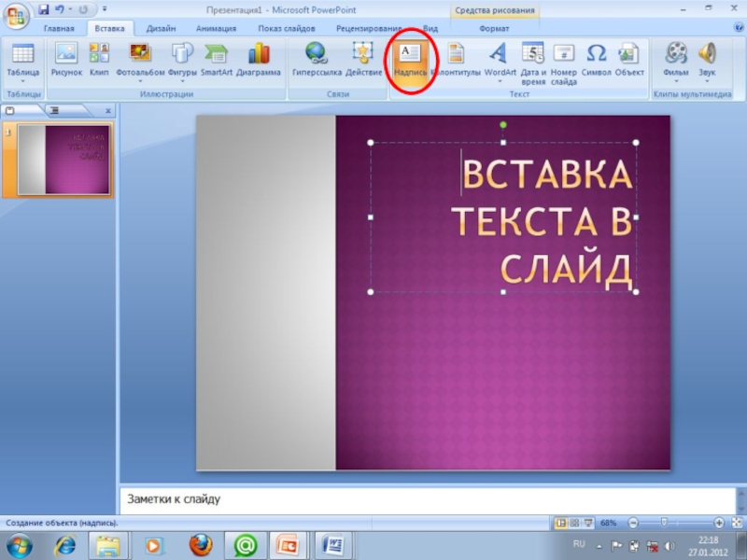Switch to Normal view in status bar

(561, 524)
